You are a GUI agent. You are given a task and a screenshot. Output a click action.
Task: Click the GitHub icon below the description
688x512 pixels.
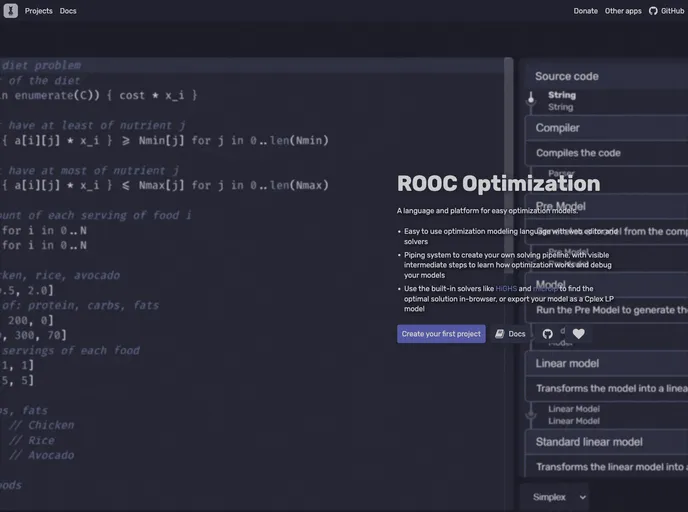tap(548, 334)
